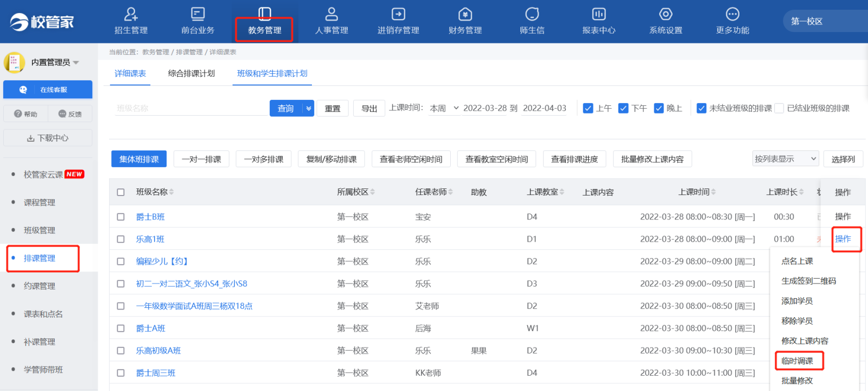Check 已结业班级的排课 checkbox
The width and height of the screenshot is (868, 391).
[779, 108]
